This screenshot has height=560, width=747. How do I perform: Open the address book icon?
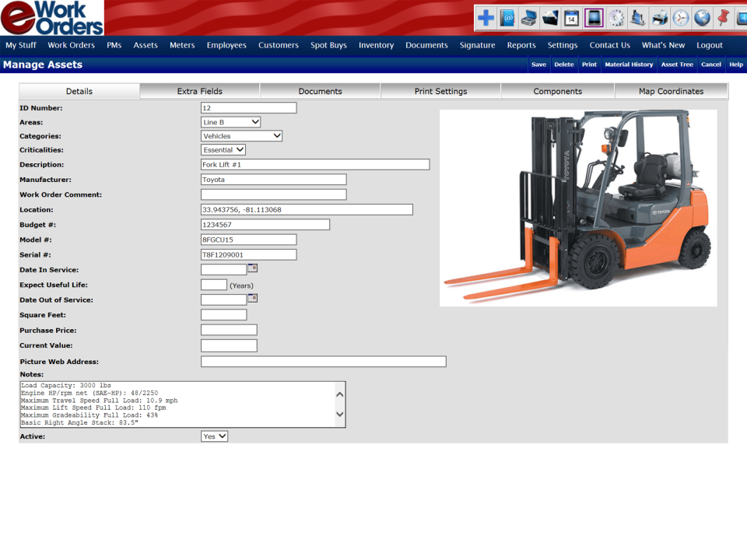point(507,18)
